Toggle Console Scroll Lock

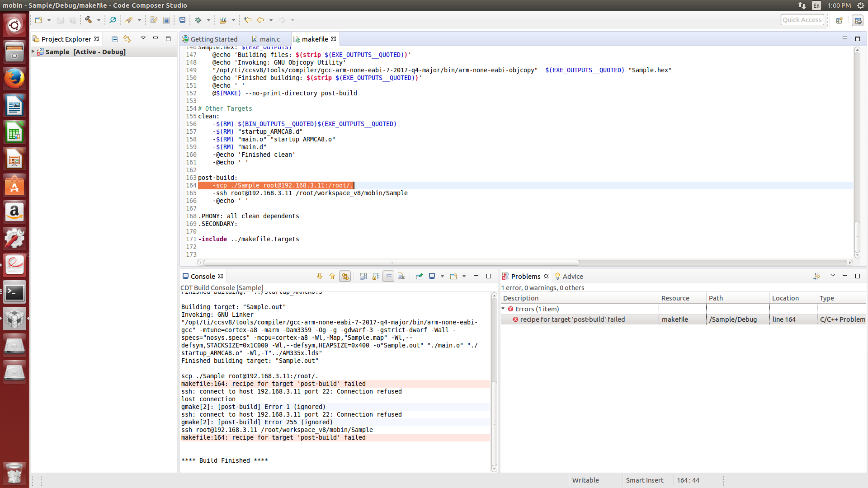[x=376, y=276]
